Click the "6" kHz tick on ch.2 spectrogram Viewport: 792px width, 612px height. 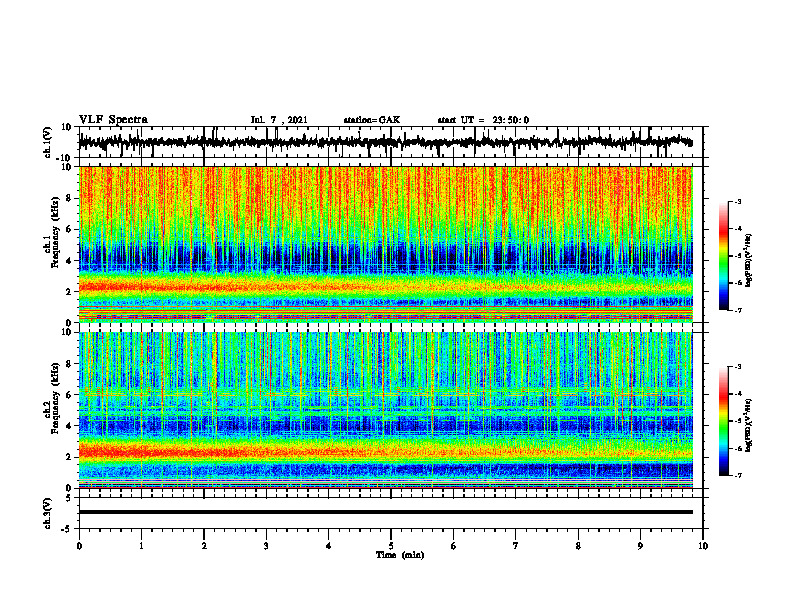pyautogui.click(x=70, y=395)
